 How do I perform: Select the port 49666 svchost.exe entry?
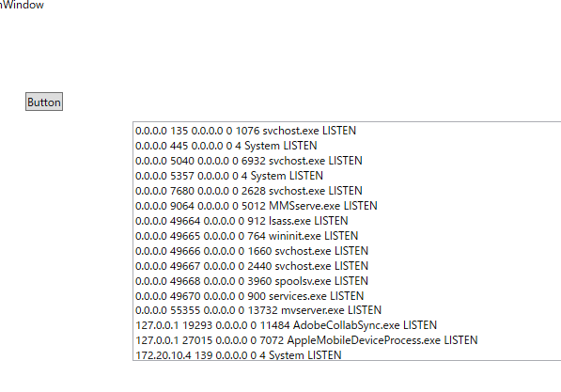pos(347,251)
